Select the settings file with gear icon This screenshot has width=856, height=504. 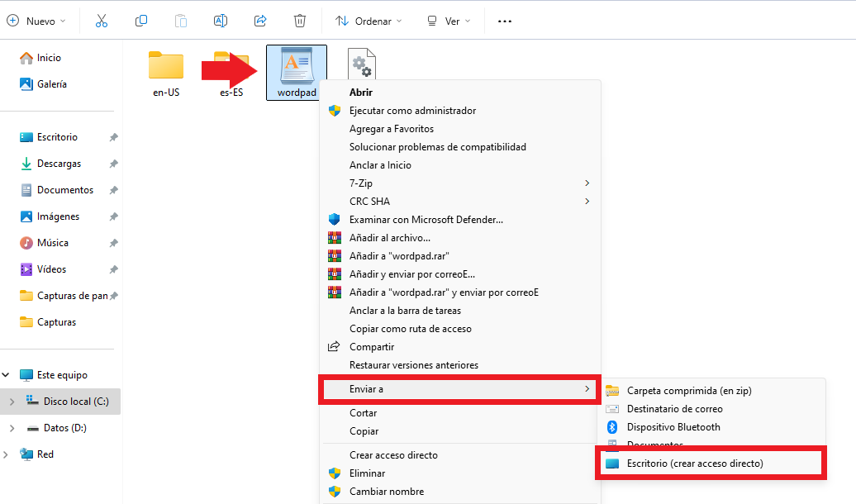tap(362, 64)
